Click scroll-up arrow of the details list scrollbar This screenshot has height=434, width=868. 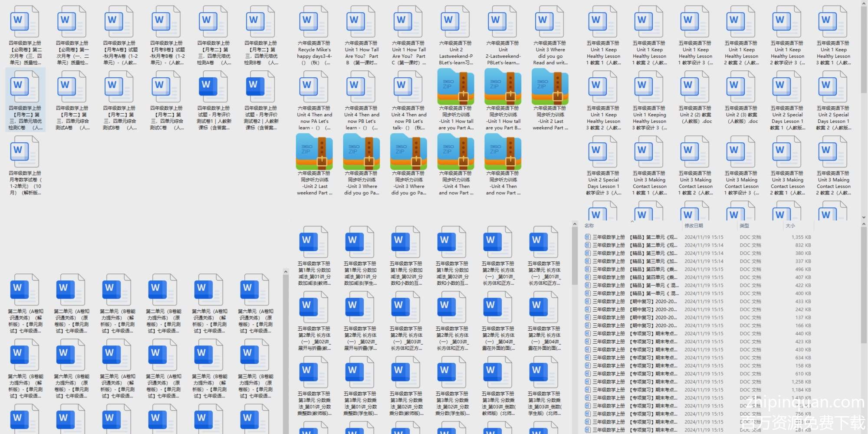click(575, 224)
